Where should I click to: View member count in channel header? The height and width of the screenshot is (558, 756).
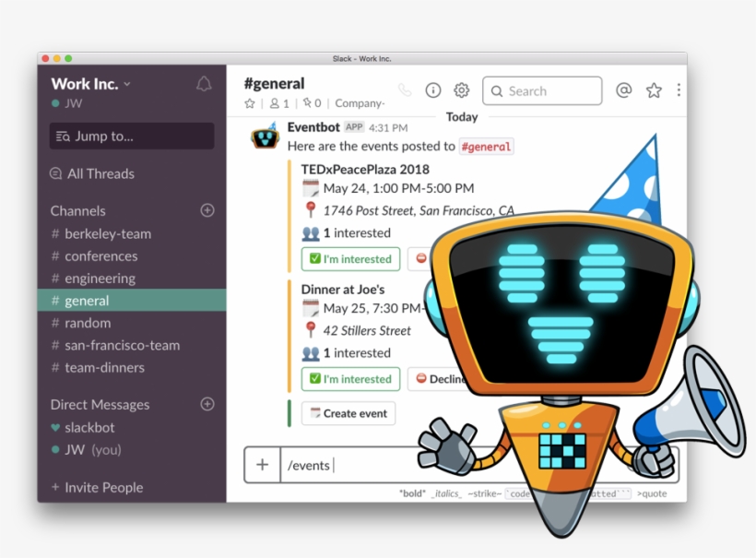pos(279,103)
